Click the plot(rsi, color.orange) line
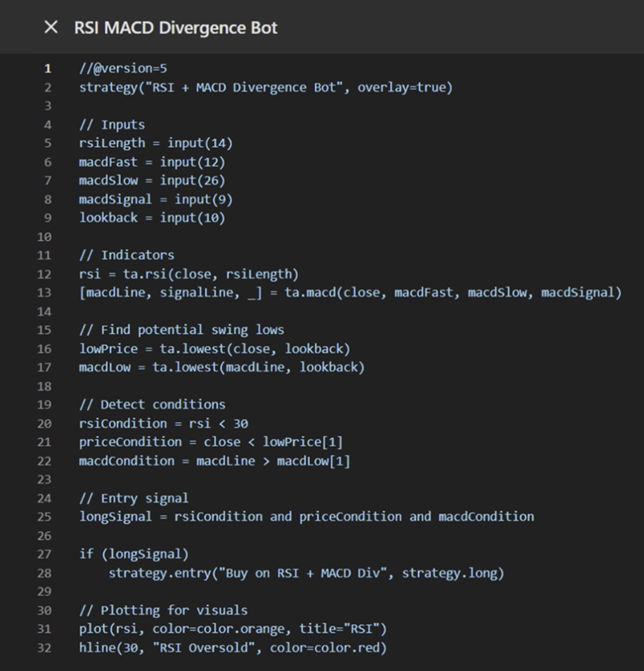Viewport: 644px width, 671px height. tap(233, 629)
